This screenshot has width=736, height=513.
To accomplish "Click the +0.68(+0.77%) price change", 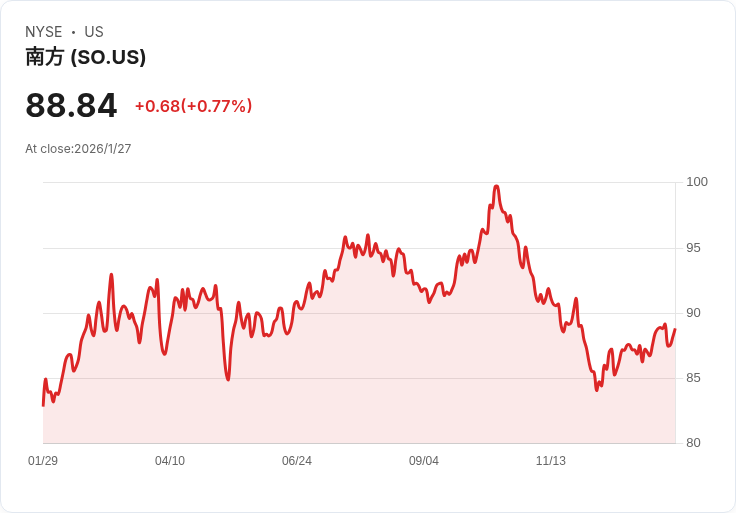I will [193, 106].
